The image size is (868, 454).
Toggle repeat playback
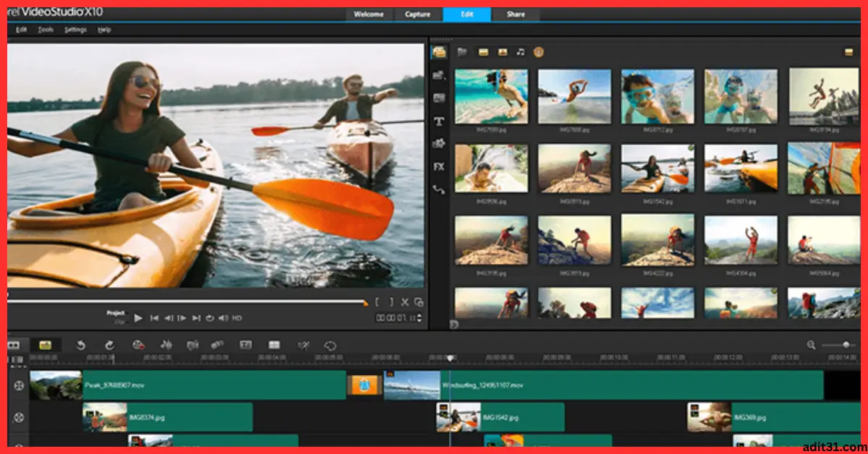(209, 318)
